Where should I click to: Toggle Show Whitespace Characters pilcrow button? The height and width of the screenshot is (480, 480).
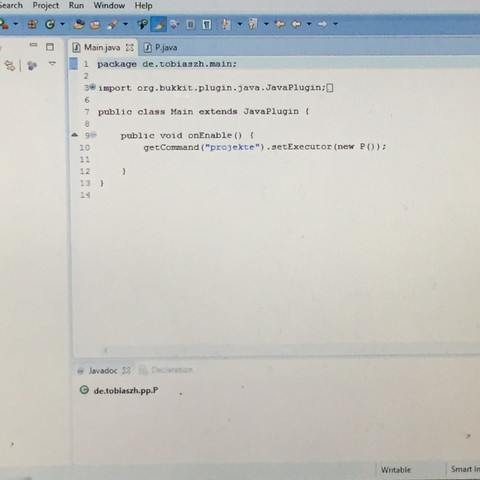coord(207,24)
